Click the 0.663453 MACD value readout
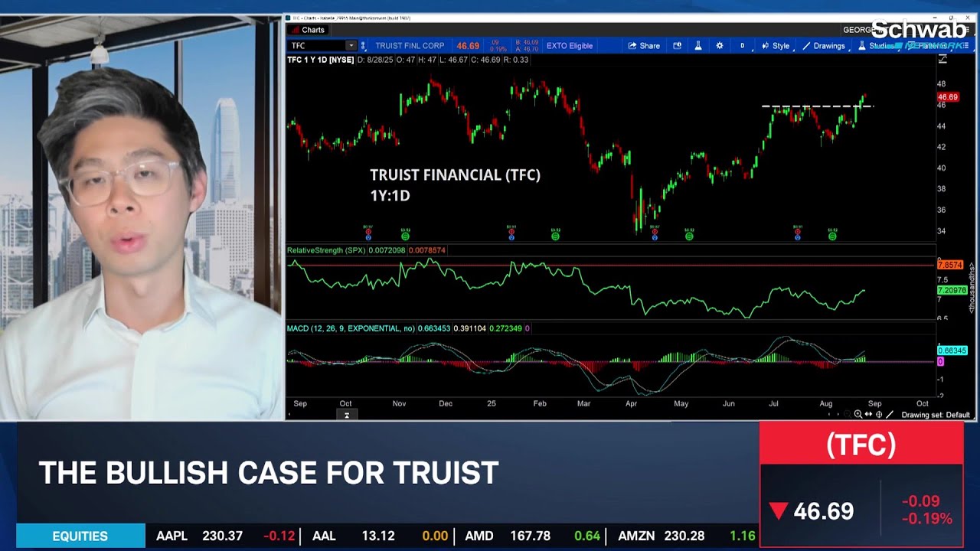Image resolution: width=980 pixels, height=551 pixels. coord(434,328)
